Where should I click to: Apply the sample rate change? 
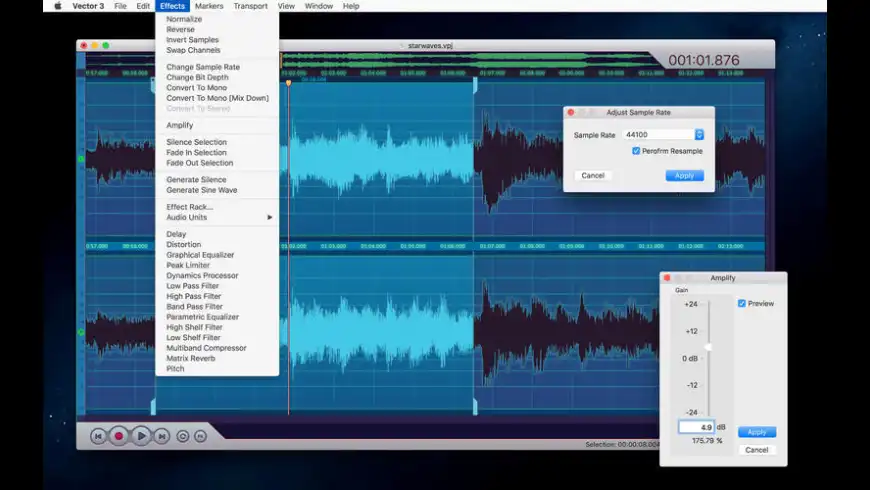[x=684, y=175]
